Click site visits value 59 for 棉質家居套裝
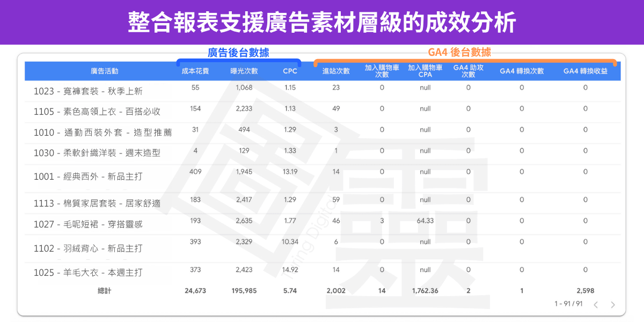 336,200
